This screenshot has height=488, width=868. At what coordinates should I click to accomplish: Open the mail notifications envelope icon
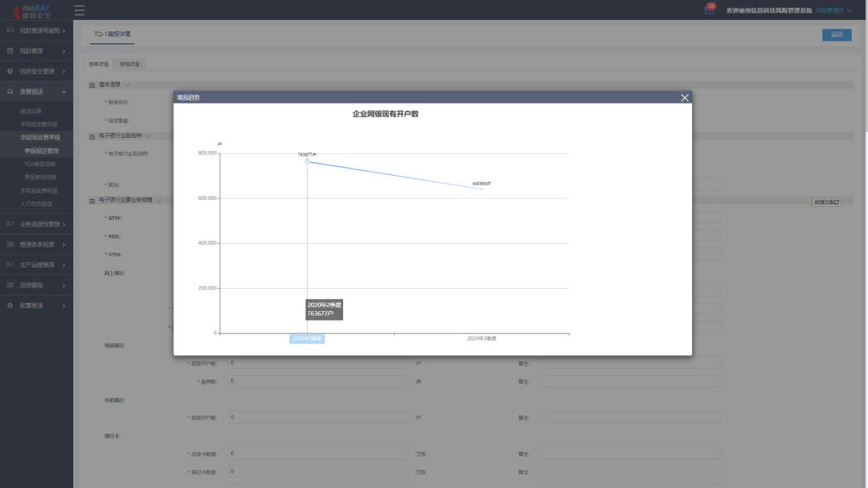point(709,10)
